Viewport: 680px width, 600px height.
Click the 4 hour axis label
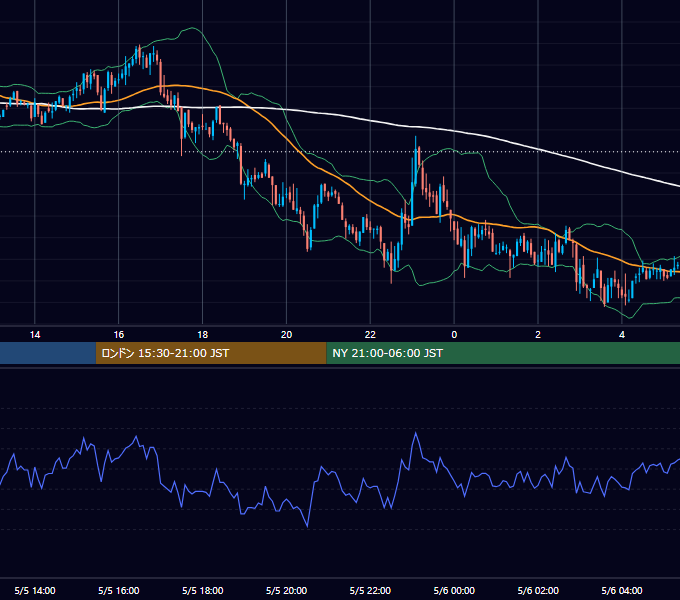point(622,335)
